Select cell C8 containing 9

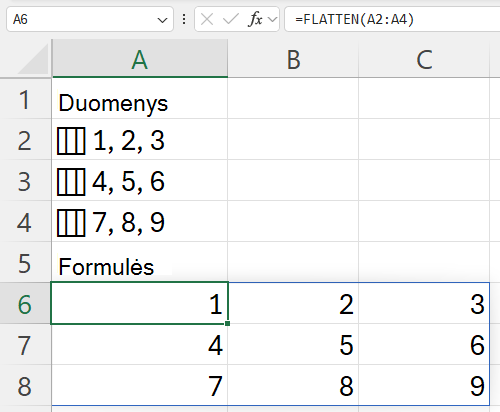pos(424,385)
